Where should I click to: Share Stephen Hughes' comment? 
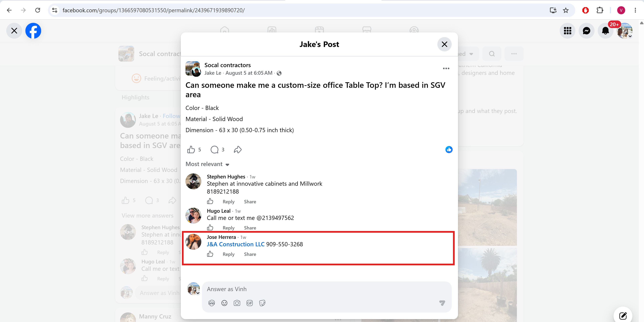250,202
